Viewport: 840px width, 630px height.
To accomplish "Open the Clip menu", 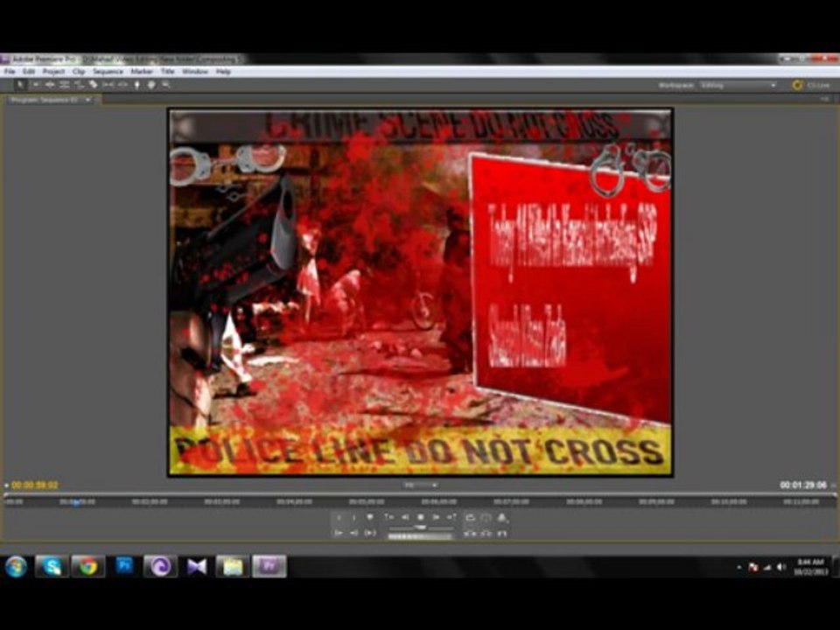I will tap(79, 71).
